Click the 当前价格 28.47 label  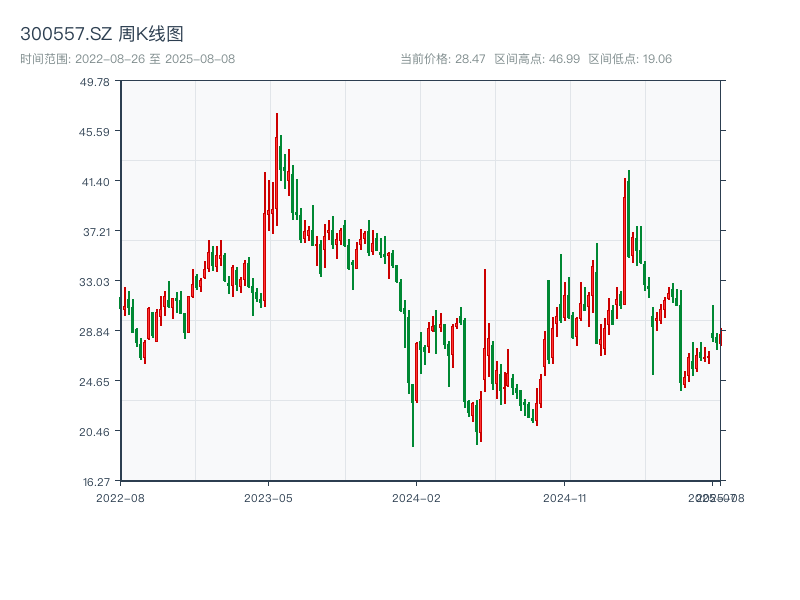442,59
